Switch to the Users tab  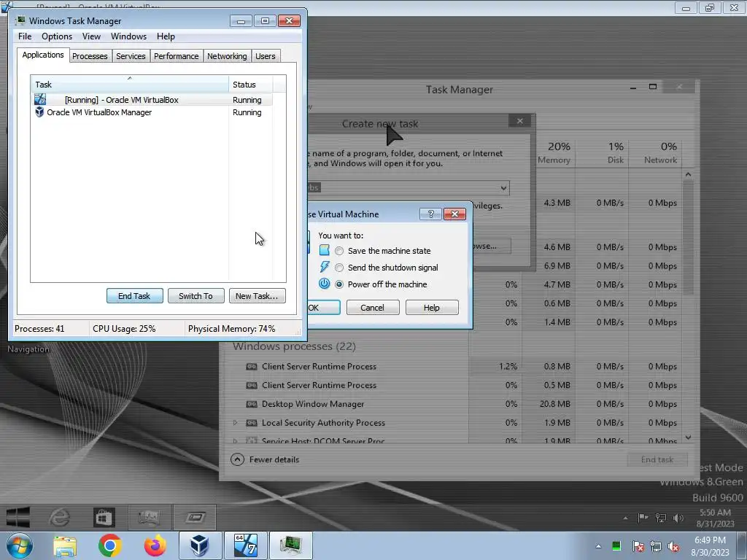266,56
